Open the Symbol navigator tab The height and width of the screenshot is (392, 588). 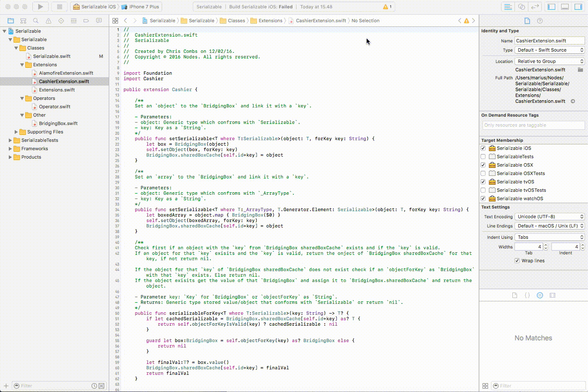[x=23, y=21]
